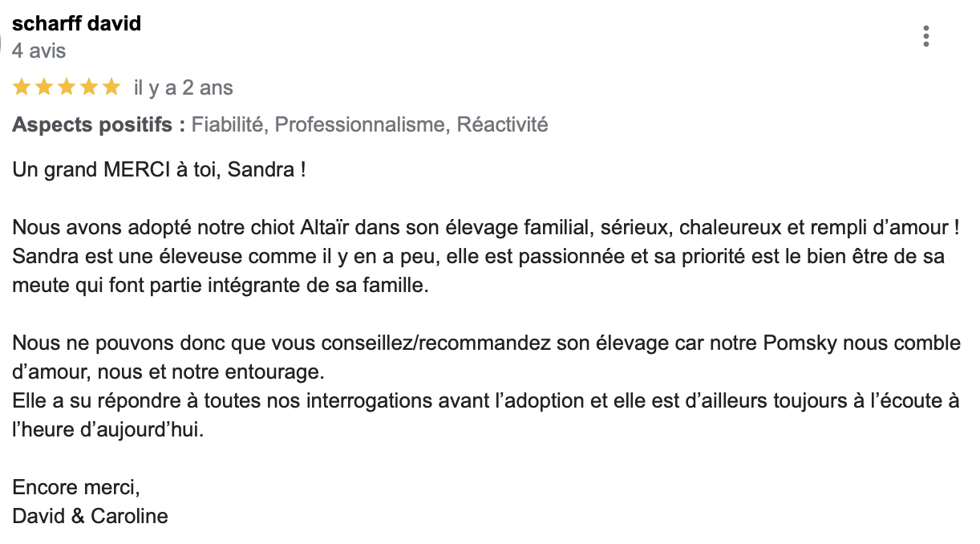Click the "il y a 2 ans" timestamp
The image size is (980, 544).
[x=183, y=87]
